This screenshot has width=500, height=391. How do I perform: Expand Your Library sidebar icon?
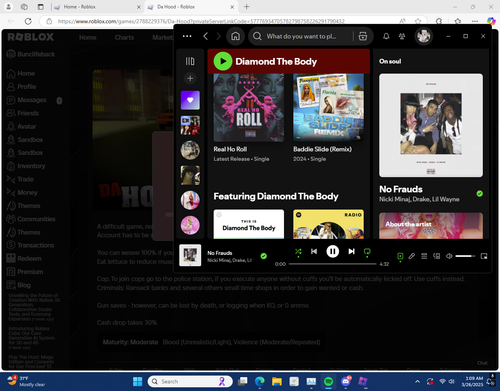click(x=190, y=61)
